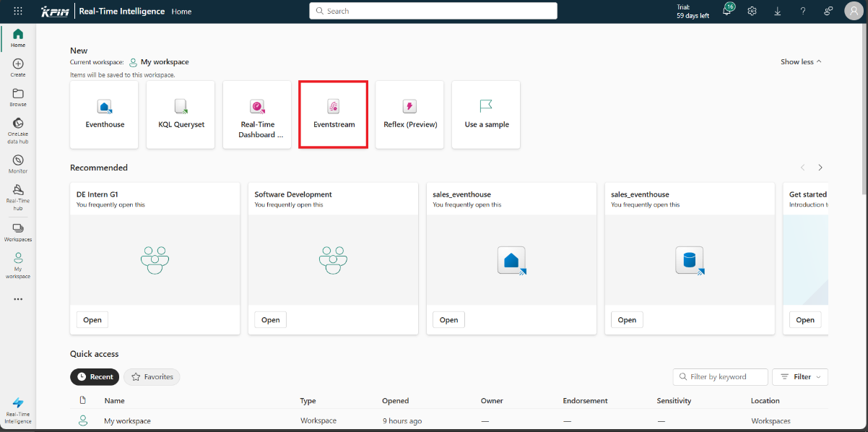Open Browse in the left sidebar

(18, 98)
